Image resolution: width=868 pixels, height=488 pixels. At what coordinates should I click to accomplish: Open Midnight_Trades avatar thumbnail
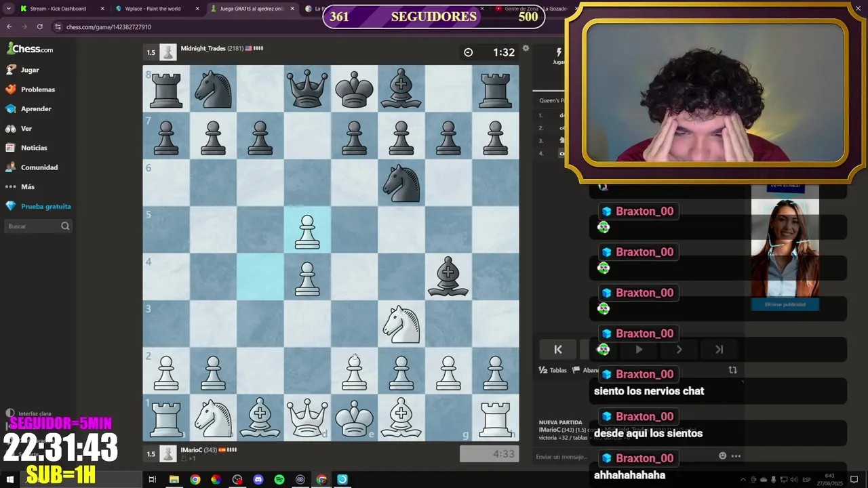coord(168,52)
